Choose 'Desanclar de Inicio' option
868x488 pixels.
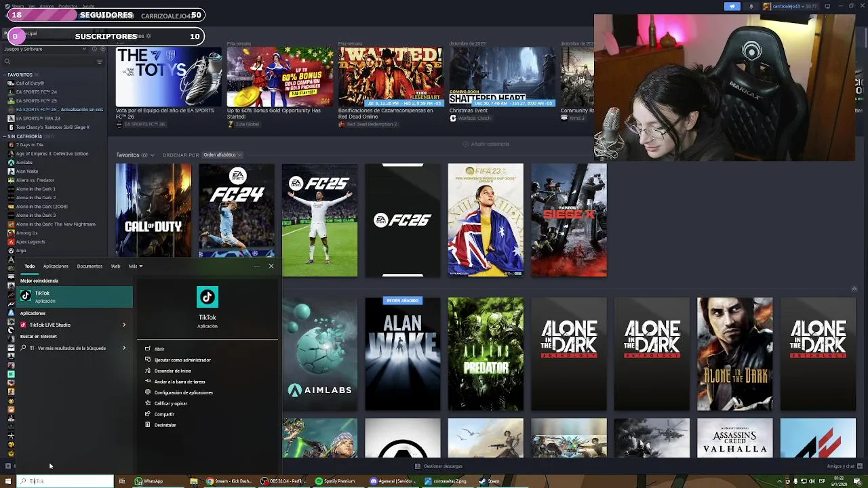(x=172, y=371)
